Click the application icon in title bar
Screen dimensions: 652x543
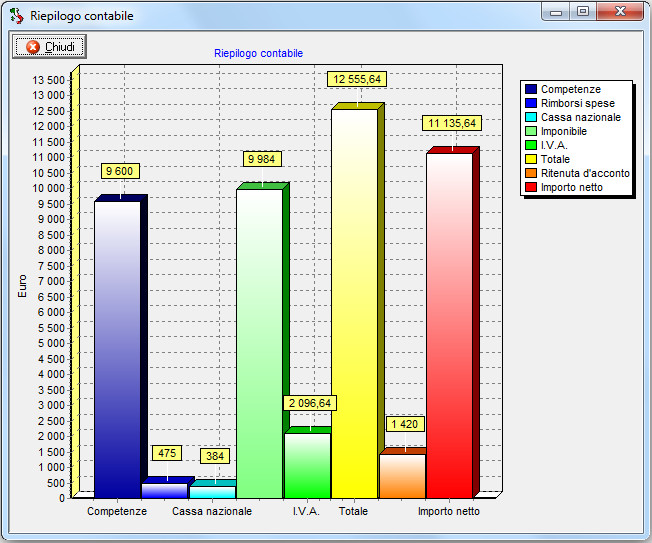(17, 16)
